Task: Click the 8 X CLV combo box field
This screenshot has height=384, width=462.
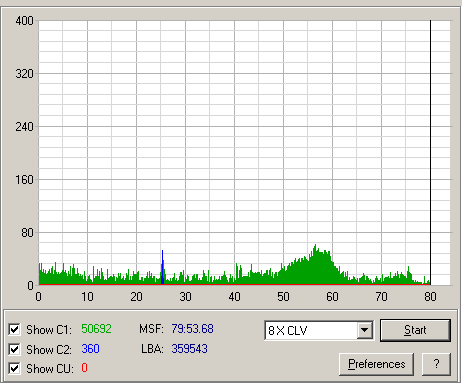Action: (x=319, y=330)
